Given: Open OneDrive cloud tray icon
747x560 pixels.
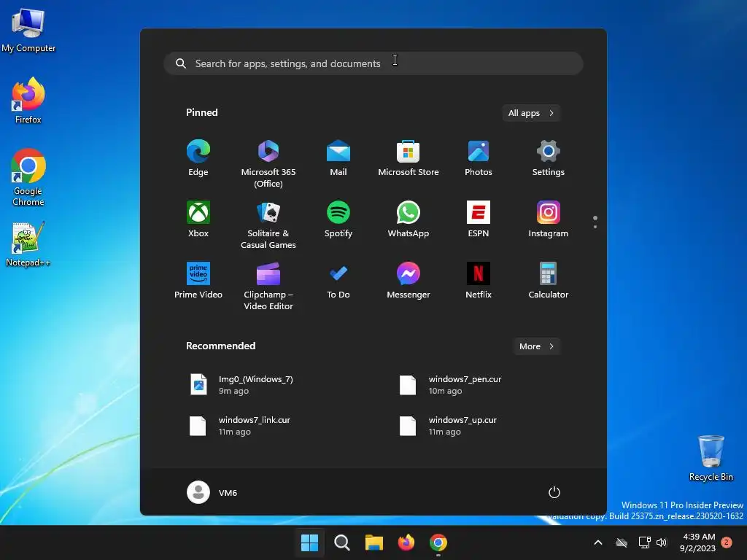Looking at the screenshot, I should [x=622, y=542].
